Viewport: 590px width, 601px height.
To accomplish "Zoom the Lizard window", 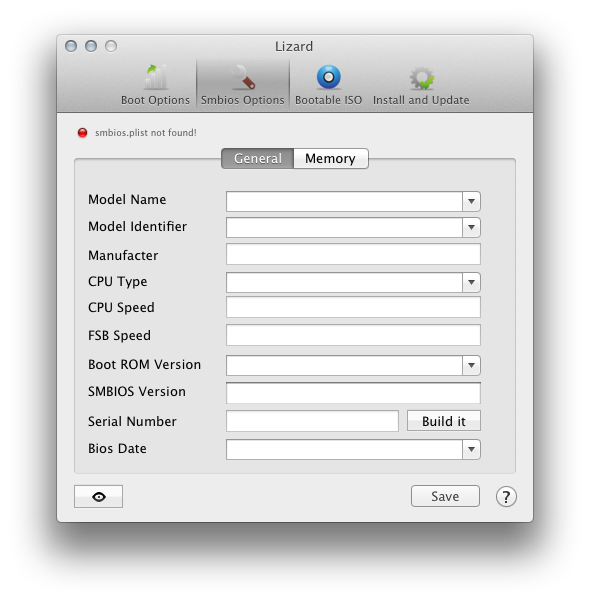I will tap(111, 46).
